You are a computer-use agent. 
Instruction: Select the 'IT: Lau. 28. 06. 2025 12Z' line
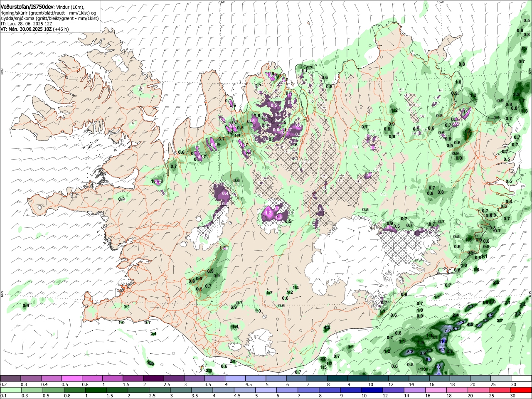[x=27, y=24]
